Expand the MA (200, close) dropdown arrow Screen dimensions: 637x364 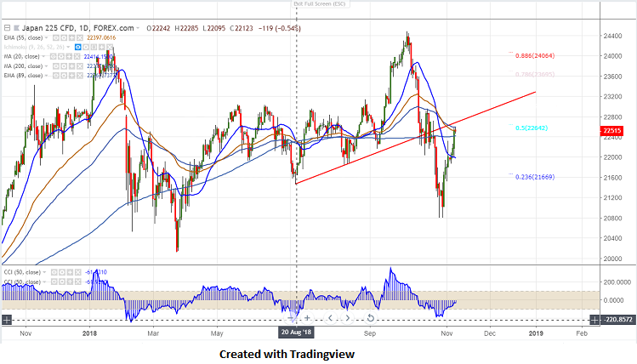click(46, 66)
